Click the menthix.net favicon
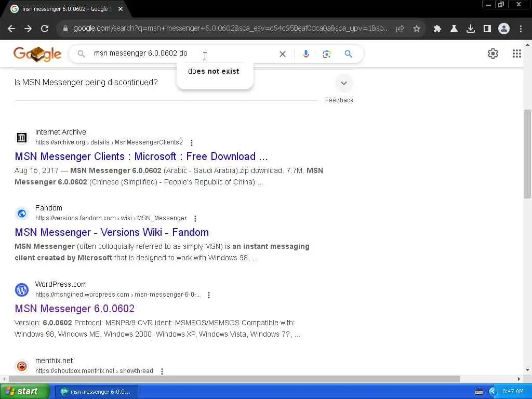Viewport: 532px width, 399px height. tap(22, 366)
